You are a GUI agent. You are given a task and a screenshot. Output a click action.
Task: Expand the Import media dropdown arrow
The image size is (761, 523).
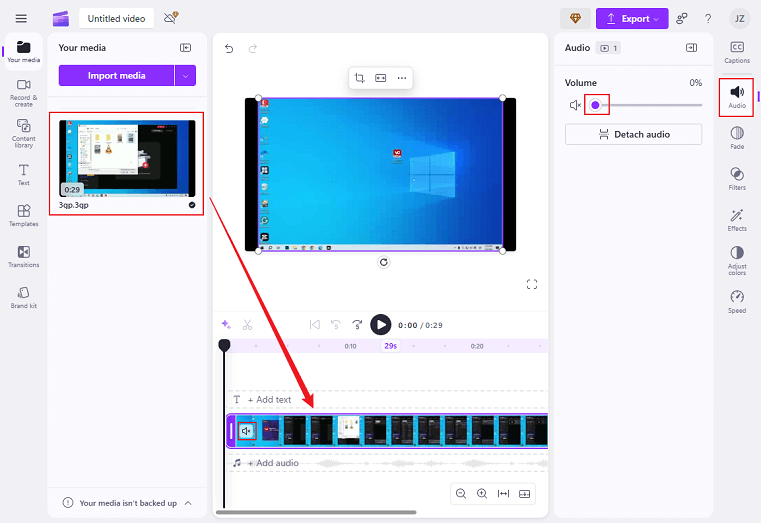[x=185, y=76]
